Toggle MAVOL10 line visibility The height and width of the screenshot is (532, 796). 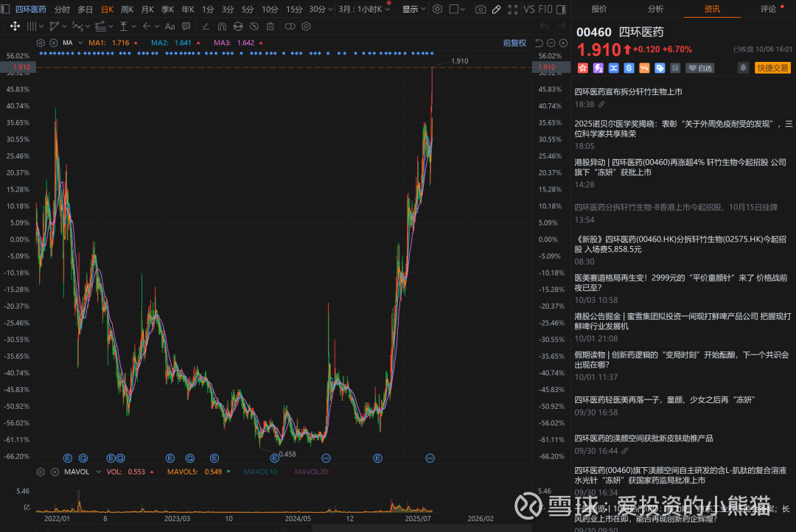pyautogui.click(x=261, y=472)
